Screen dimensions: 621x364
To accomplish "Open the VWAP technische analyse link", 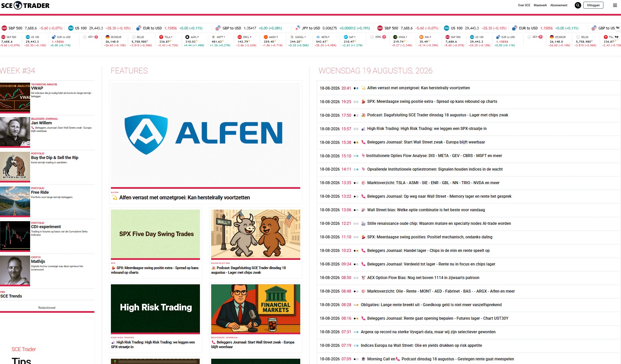I will click(x=37, y=88).
